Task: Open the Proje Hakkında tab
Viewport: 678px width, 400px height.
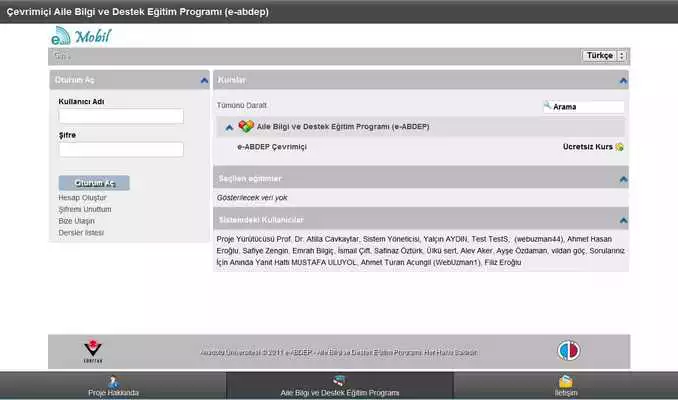Action: 113,386
